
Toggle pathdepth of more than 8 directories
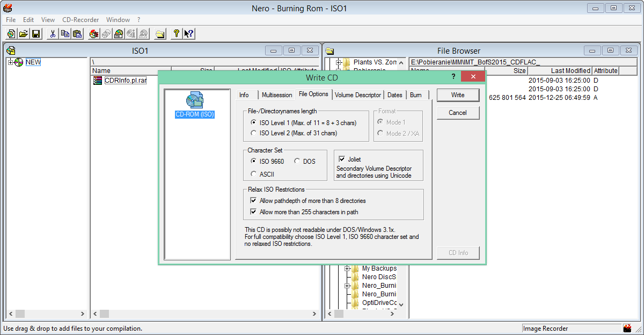click(x=254, y=201)
